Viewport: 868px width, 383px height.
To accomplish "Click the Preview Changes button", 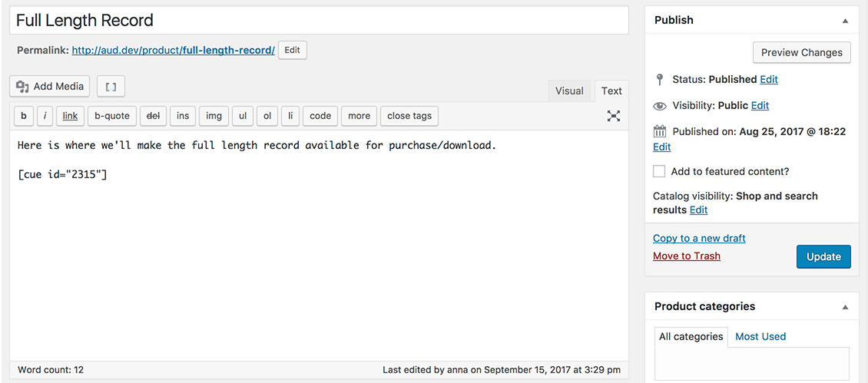I will tap(802, 53).
